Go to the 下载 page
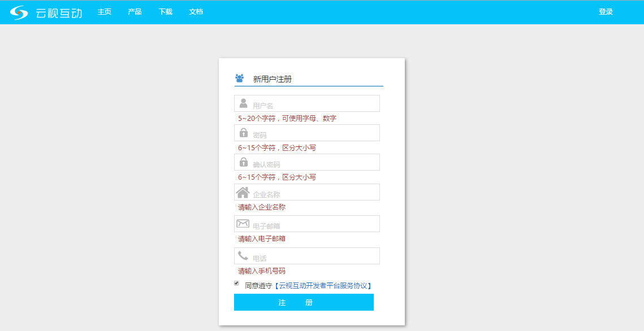Screen dimensions: 644x331 (165, 12)
